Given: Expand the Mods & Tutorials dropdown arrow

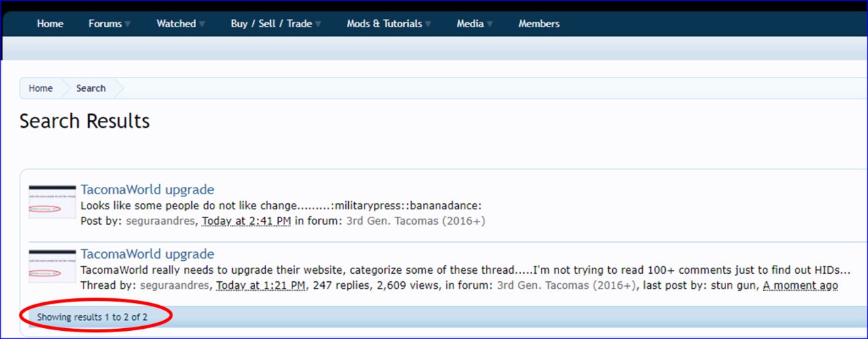Looking at the screenshot, I should [428, 24].
